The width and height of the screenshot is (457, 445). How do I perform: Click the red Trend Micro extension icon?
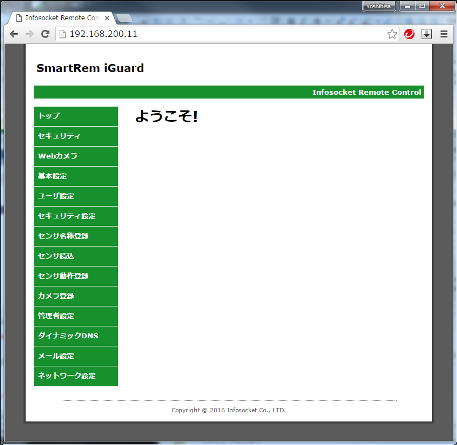coord(409,34)
